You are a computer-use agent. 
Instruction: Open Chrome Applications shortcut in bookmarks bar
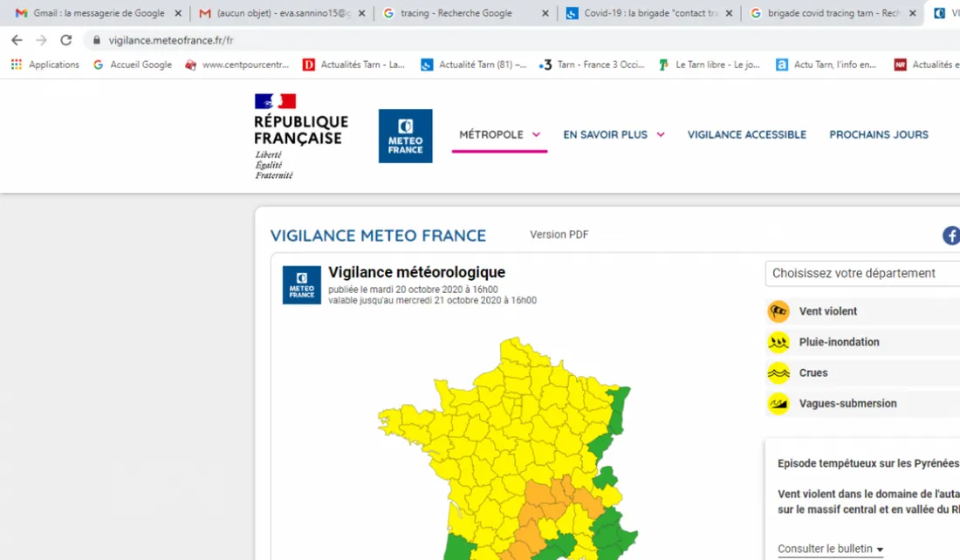click(x=44, y=65)
